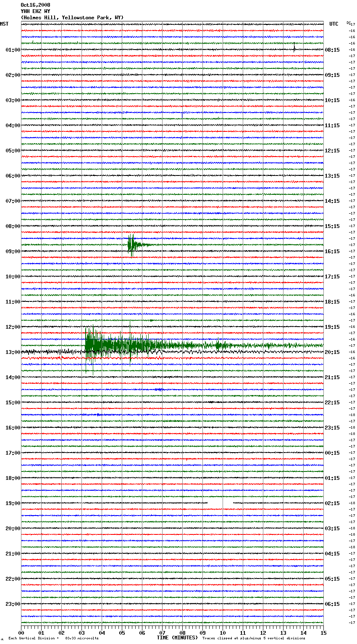
Task: Click the 04:15 UTC time label
Action: [x=332, y=554]
